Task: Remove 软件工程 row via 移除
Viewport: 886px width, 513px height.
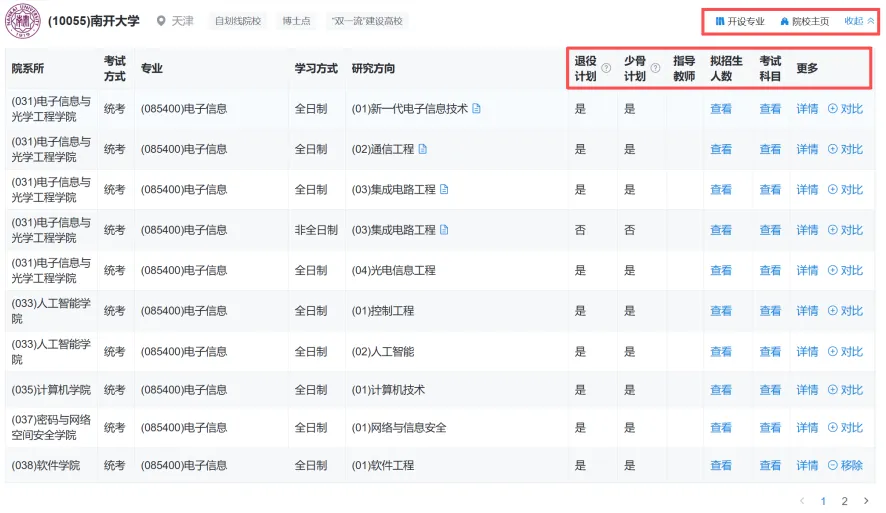Action: click(845, 466)
